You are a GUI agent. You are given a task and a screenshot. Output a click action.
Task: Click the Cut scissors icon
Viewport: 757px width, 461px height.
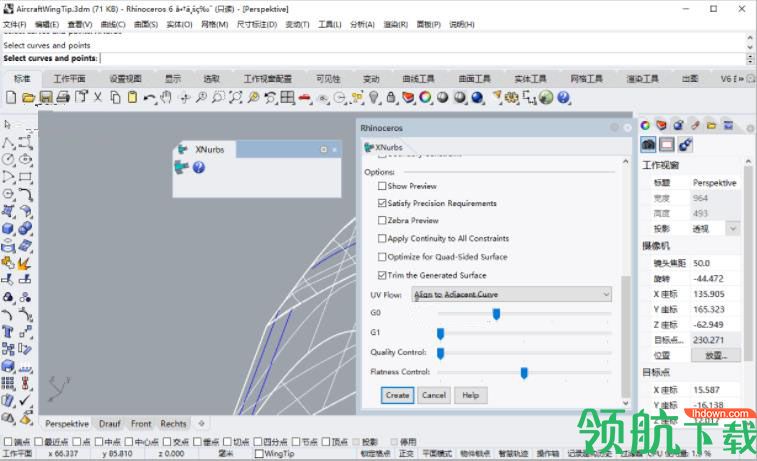[98, 98]
